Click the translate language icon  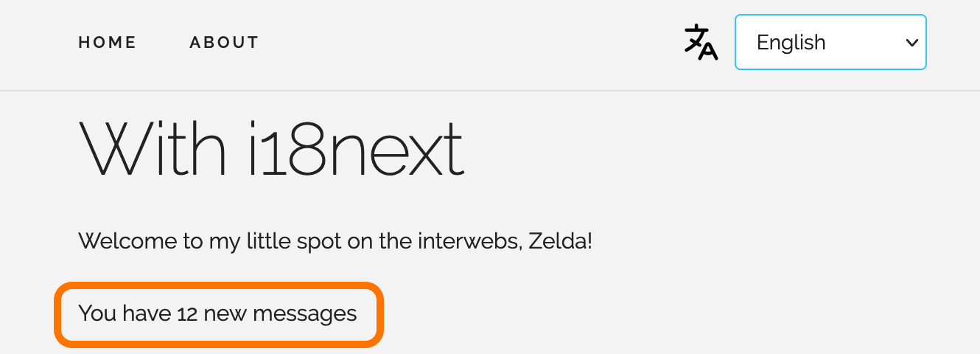click(x=701, y=42)
